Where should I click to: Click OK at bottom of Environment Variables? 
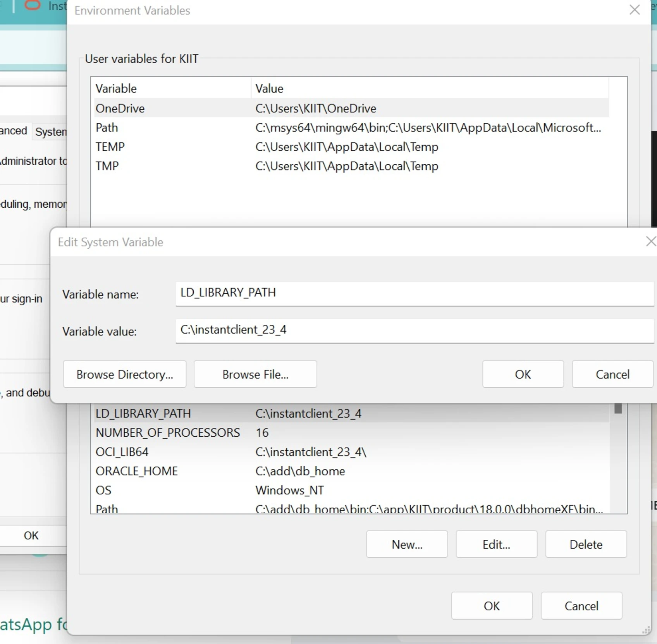click(x=492, y=606)
